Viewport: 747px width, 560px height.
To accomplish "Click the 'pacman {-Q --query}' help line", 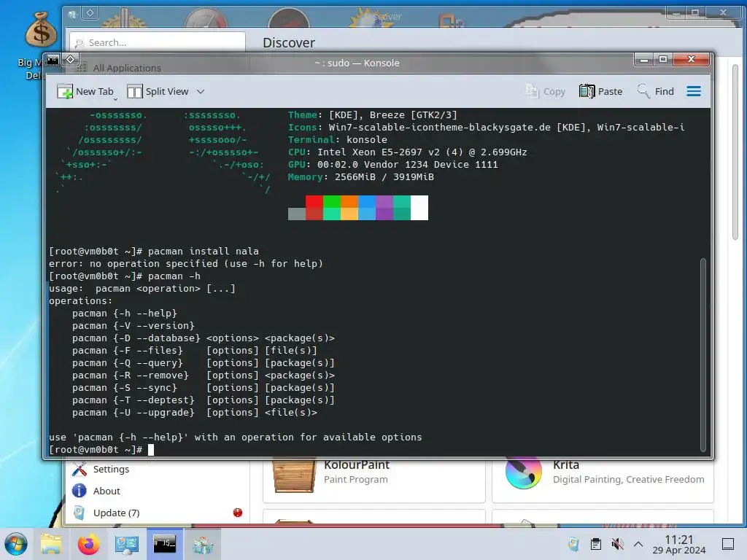I will point(204,363).
